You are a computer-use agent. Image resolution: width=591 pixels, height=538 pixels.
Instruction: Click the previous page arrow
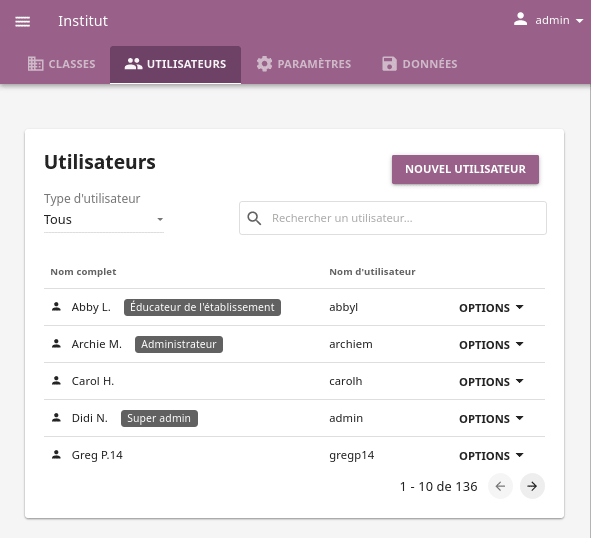click(x=500, y=486)
